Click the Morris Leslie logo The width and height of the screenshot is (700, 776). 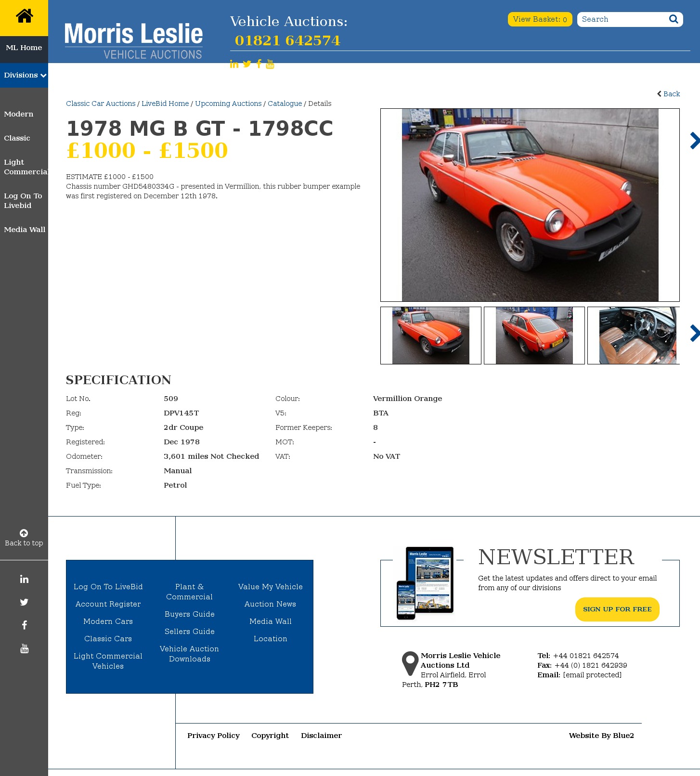point(133,41)
